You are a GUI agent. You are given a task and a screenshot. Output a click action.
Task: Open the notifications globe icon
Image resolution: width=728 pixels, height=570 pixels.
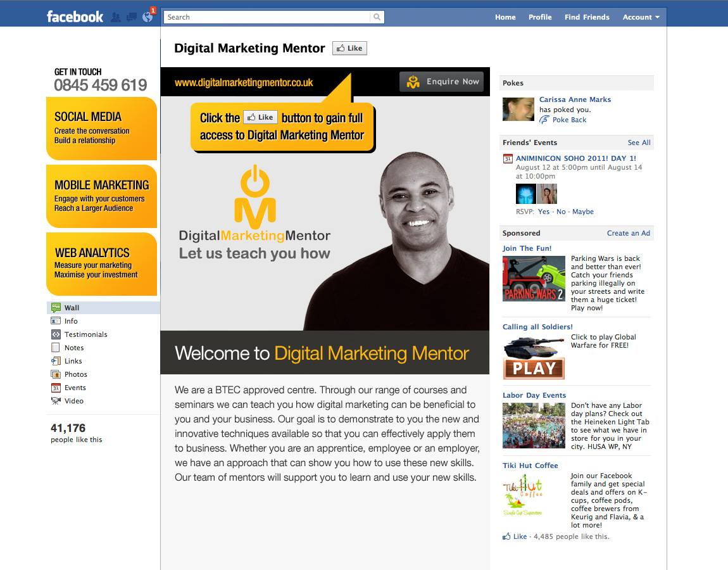147,17
